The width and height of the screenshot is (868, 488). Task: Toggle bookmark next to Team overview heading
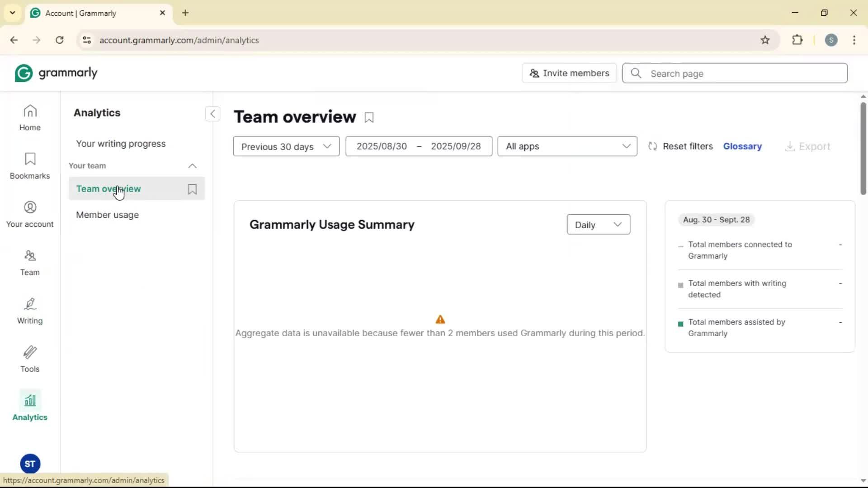coord(369,118)
